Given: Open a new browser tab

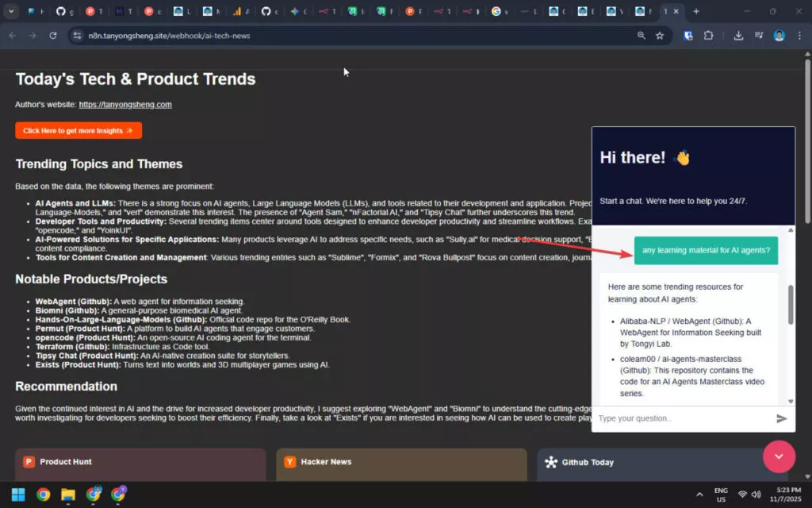Looking at the screenshot, I should (696, 12).
